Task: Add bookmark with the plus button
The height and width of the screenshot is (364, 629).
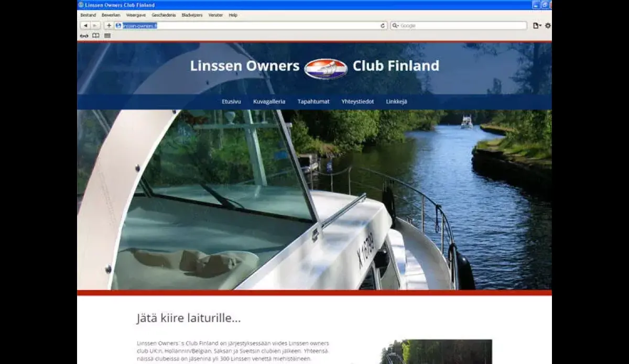Action: (109, 26)
